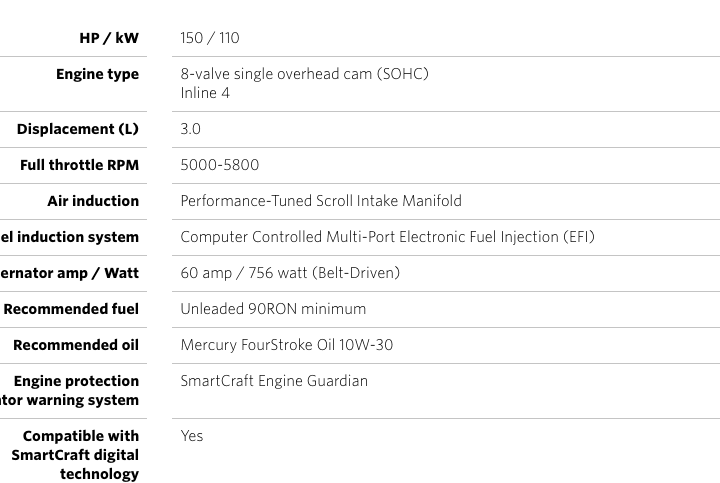Screen dimensions: 720x483
Task: Click the 60 amp / 756 watt value
Action: [290, 273]
